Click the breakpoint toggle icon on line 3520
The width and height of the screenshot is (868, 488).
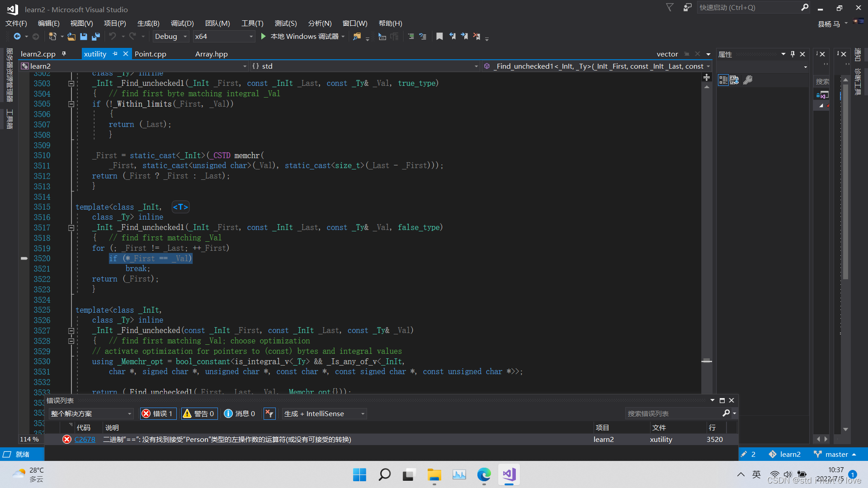coord(23,258)
